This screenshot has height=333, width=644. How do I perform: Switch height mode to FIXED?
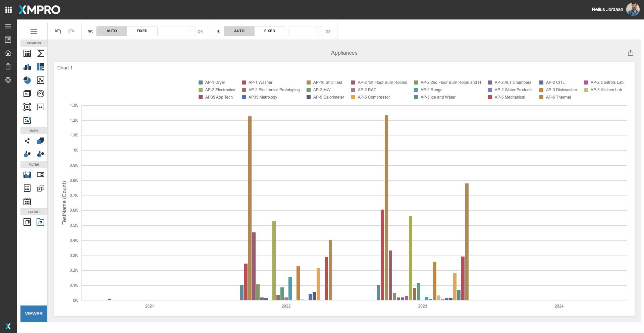pyautogui.click(x=269, y=31)
